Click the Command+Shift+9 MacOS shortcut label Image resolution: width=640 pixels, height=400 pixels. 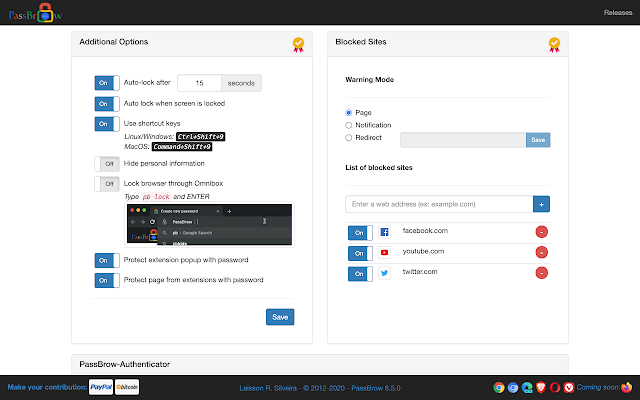tap(182, 147)
